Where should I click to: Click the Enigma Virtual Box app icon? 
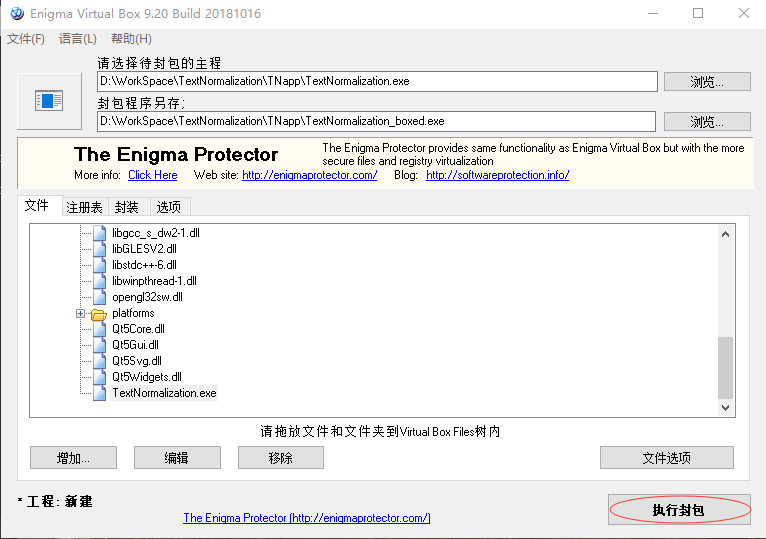[17, 13]
